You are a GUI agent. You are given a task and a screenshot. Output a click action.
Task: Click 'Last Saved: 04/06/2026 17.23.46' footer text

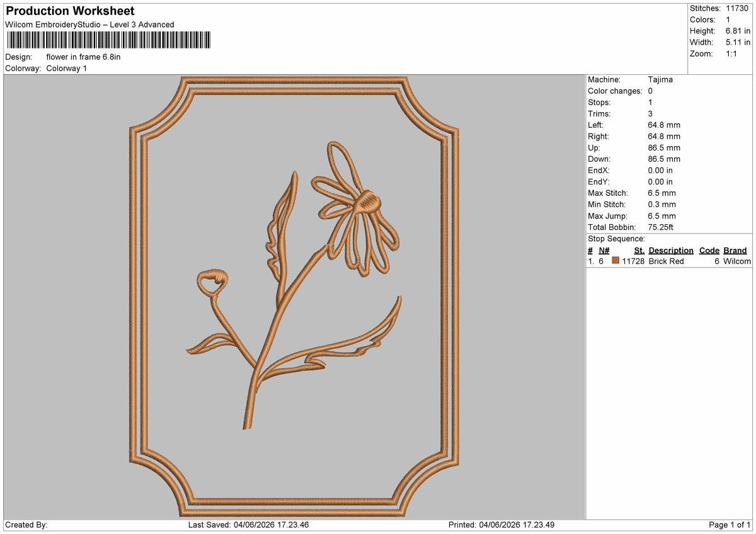248,525
